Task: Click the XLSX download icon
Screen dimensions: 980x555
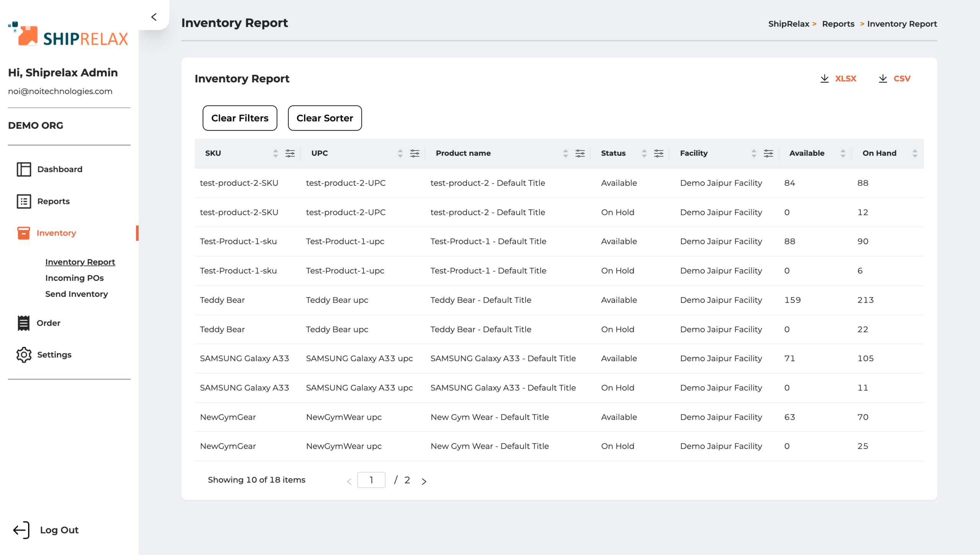Action: pos(824,79)
